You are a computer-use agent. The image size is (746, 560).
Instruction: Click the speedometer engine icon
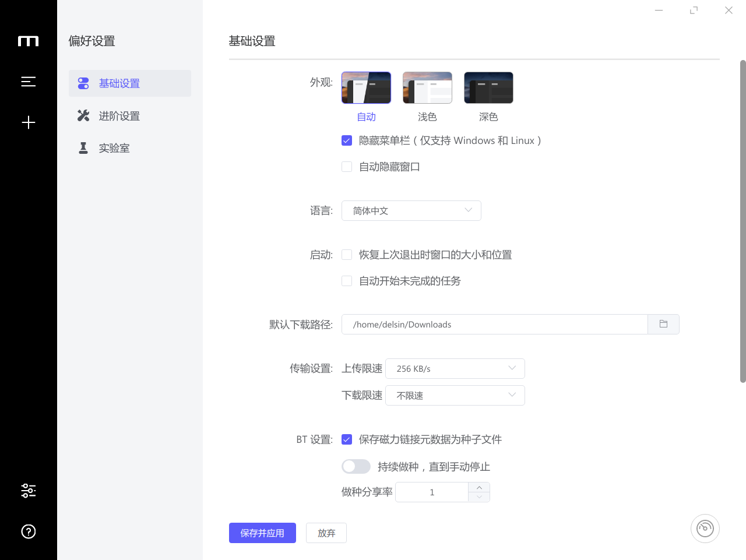coord(705,528)
